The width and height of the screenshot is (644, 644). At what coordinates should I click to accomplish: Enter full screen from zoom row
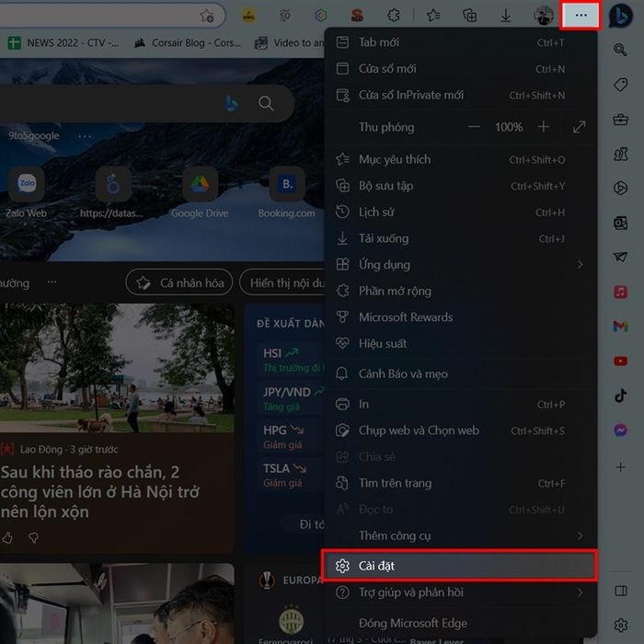(x=579, y=127)
